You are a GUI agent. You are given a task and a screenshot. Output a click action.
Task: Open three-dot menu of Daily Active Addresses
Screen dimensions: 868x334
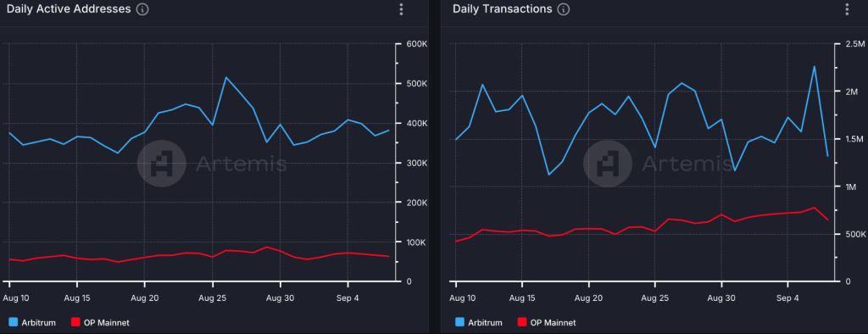(x=401, y=9)
